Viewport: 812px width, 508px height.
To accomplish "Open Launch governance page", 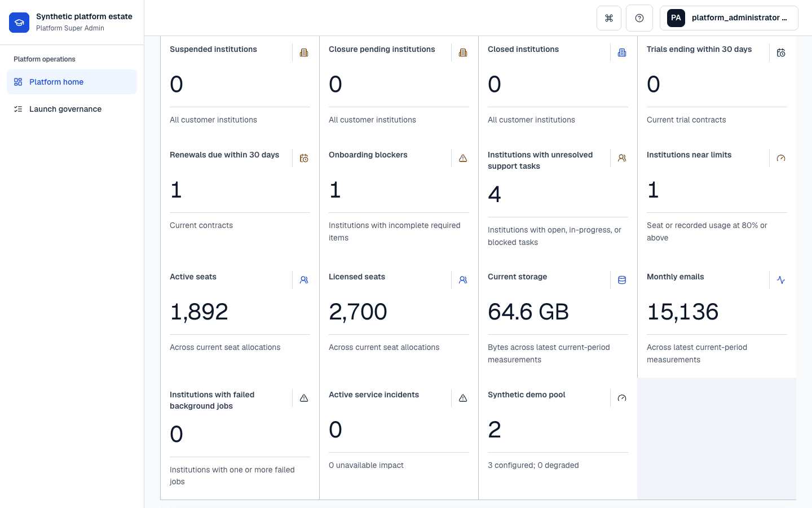I will (72, 109).
